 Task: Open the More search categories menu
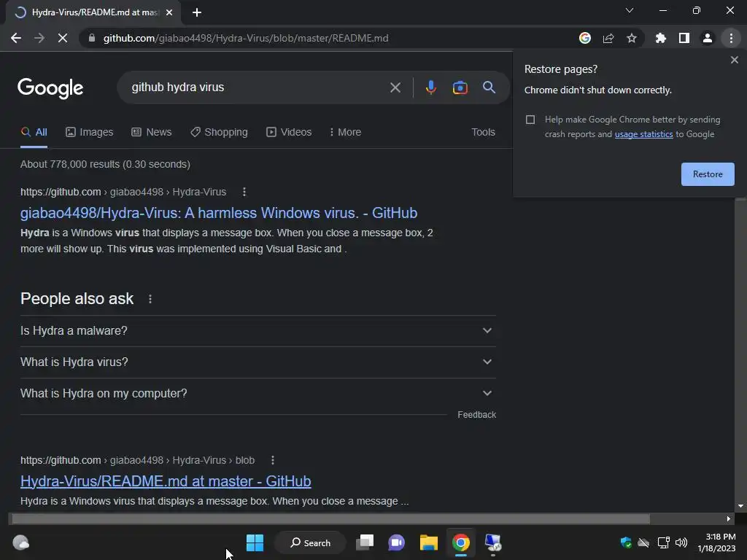tap(345, 133)
